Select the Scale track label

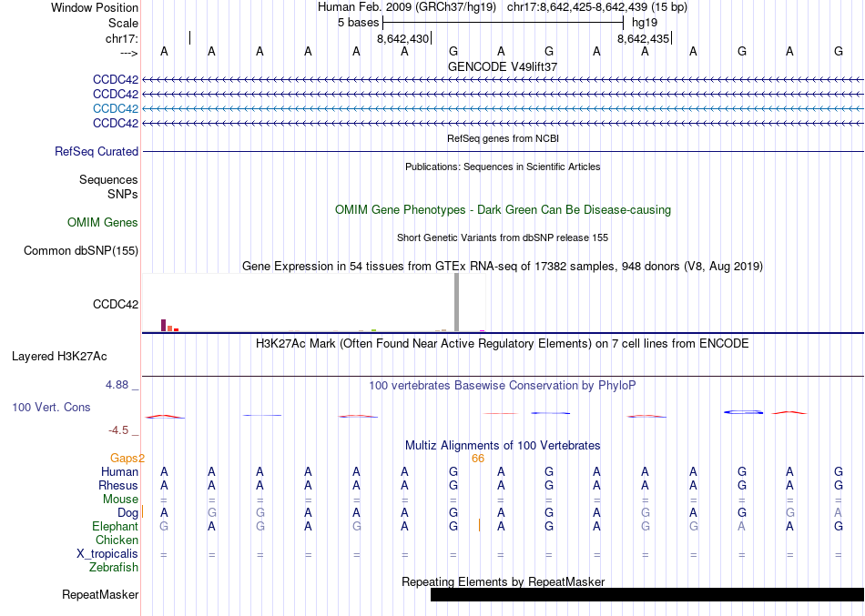coord(123,23)
